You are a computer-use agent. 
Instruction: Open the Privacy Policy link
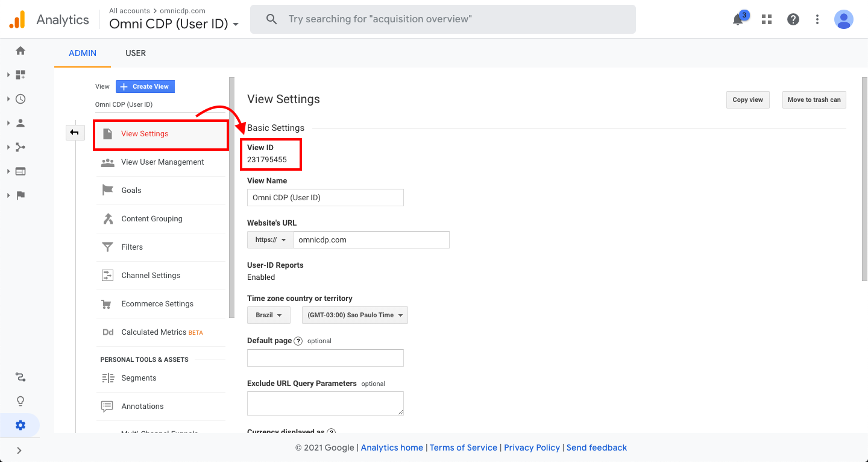pyautogui.click(x=532, y=448)
